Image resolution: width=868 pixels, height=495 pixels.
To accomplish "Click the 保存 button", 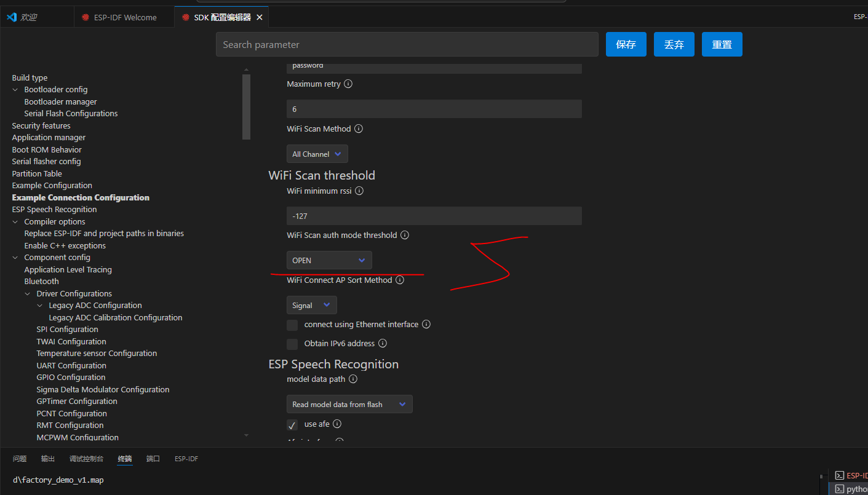I will pyautogui.click(x=626, y=45).
